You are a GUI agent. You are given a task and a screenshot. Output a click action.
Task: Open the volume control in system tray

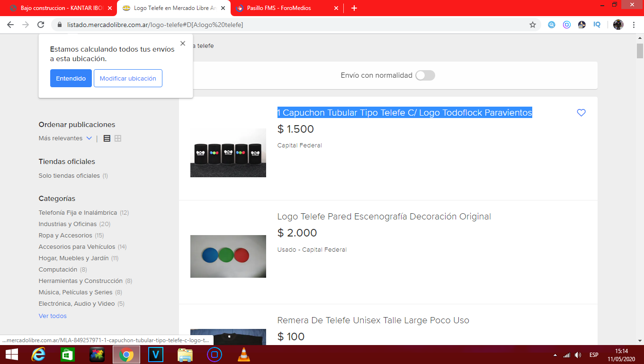pos(578,355)
